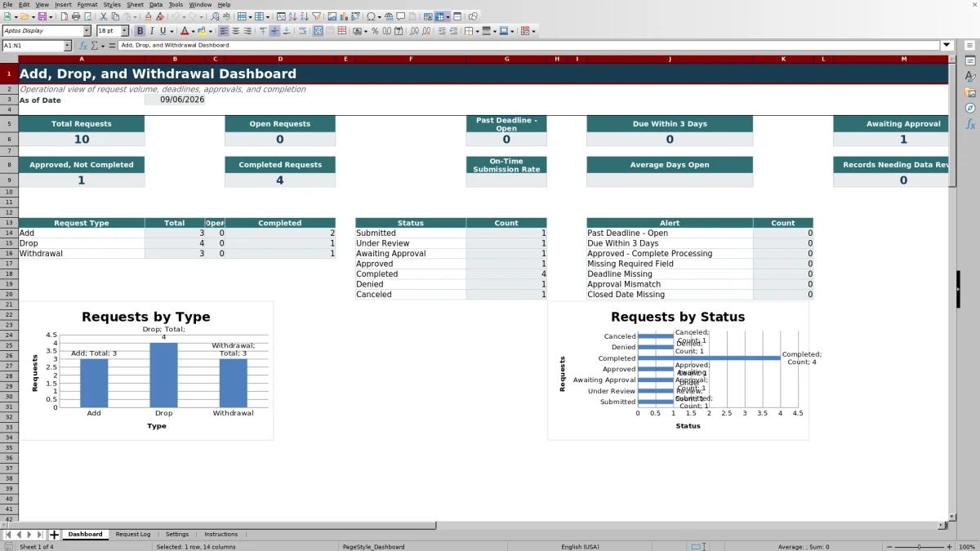
Task: Open the Font Size dropdown list
Action: pos(123,31)
